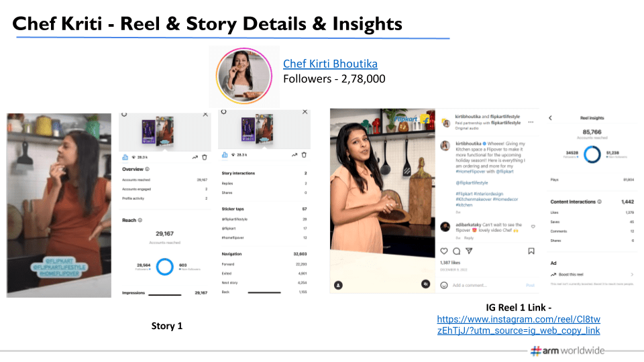Select the bar-chart insights tab in Overview panel
The width and height of the screenshot is (644, 362).
(125, 156)
